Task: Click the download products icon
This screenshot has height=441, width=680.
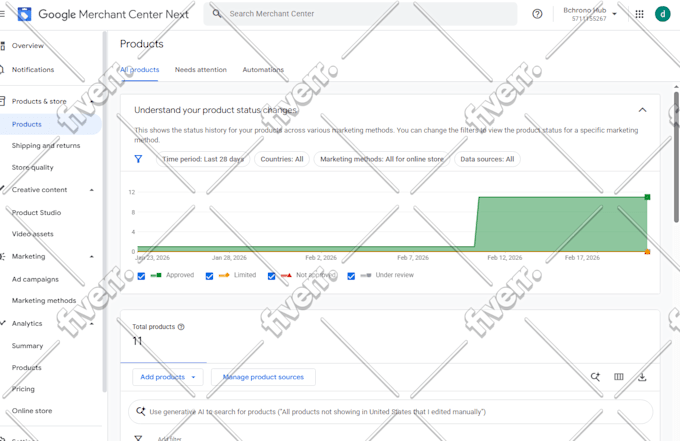Action: pyautogui.click(x=642, y=377)
